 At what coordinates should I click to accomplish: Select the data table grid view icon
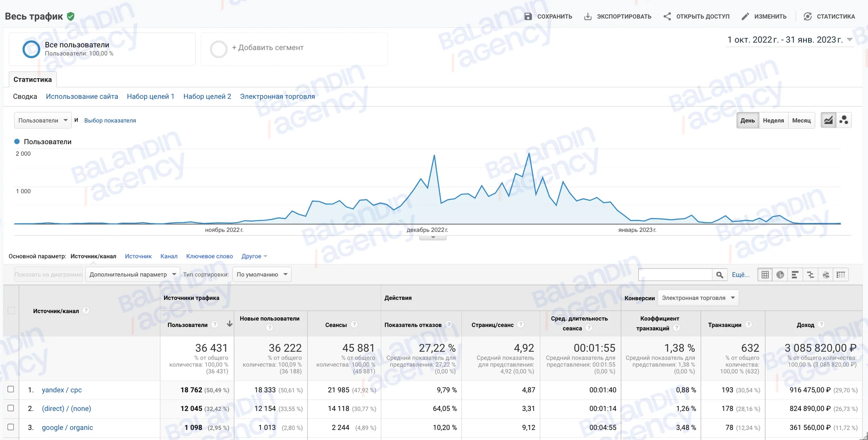coord(765,275)
